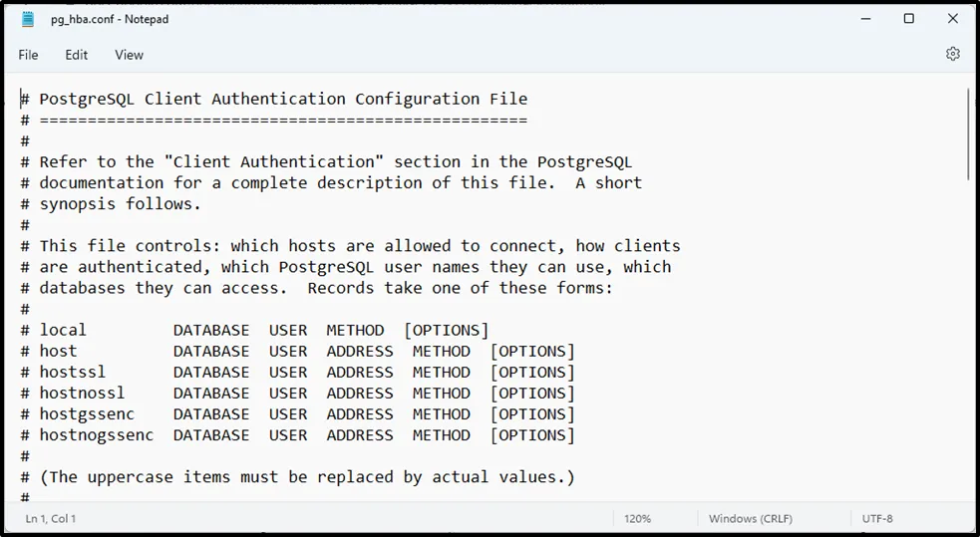Open the View menu
This screenshot has width=980, height=537.
(x=129, y=55)
